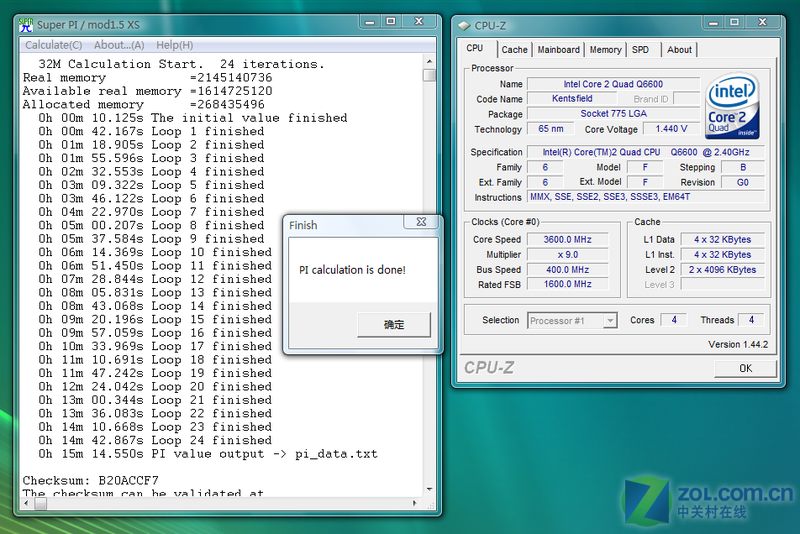Open the Help(H) menu in Super PI

(174, 45)
